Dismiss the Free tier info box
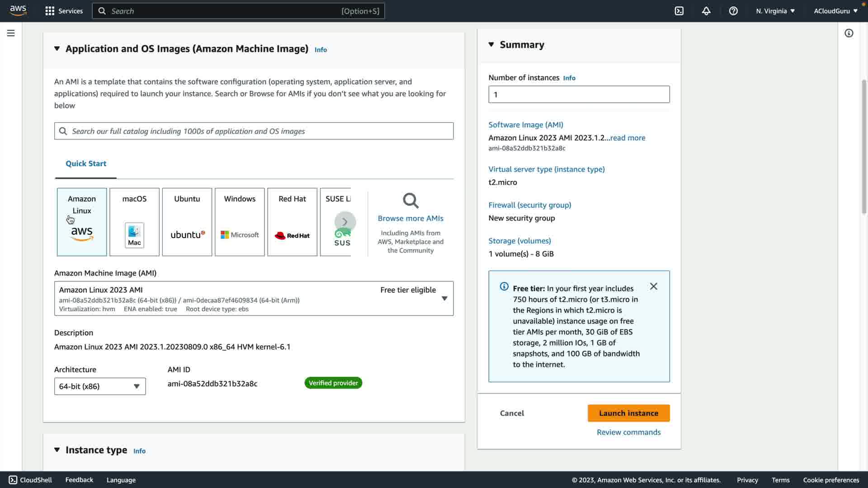This screenshot has height=488, width=868. coord(653,286)
